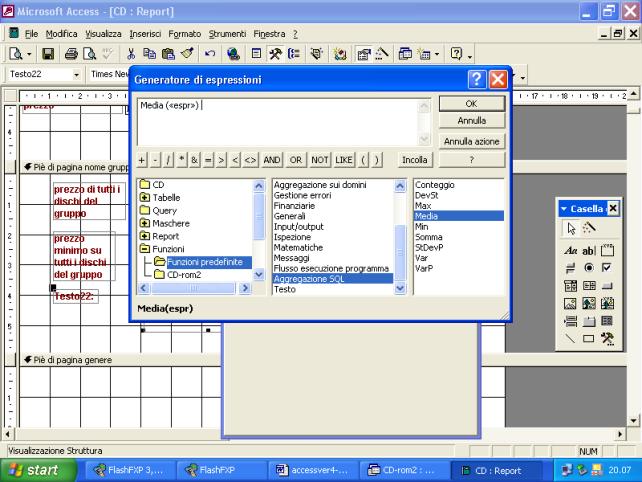Select the Somma function in the list
Image resolution: width=642 pixels, height=482 pixels.
[428, 237]
